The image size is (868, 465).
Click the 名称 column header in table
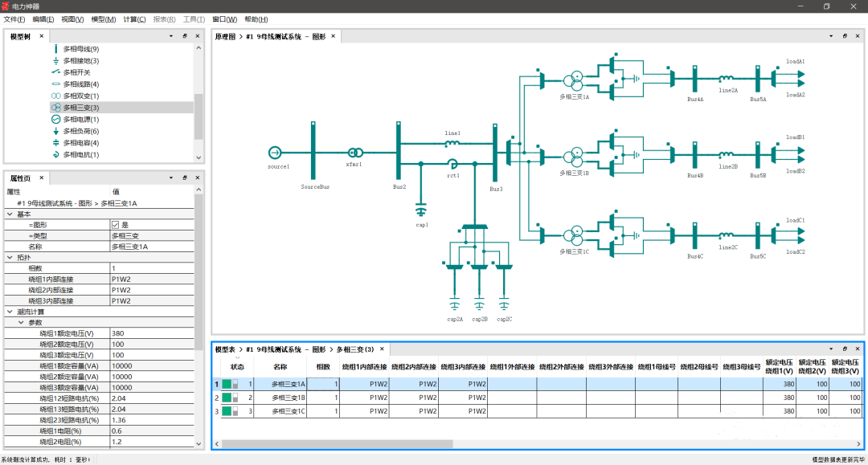(x=280, y=366)
